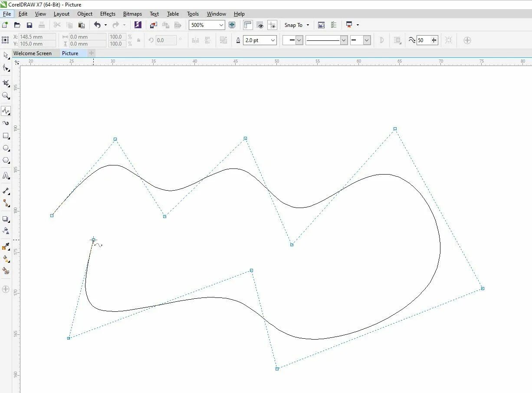The width and height of the screenshot is (532, 393).
Task: Select the Transparency tool
Action: click(6, 231)
